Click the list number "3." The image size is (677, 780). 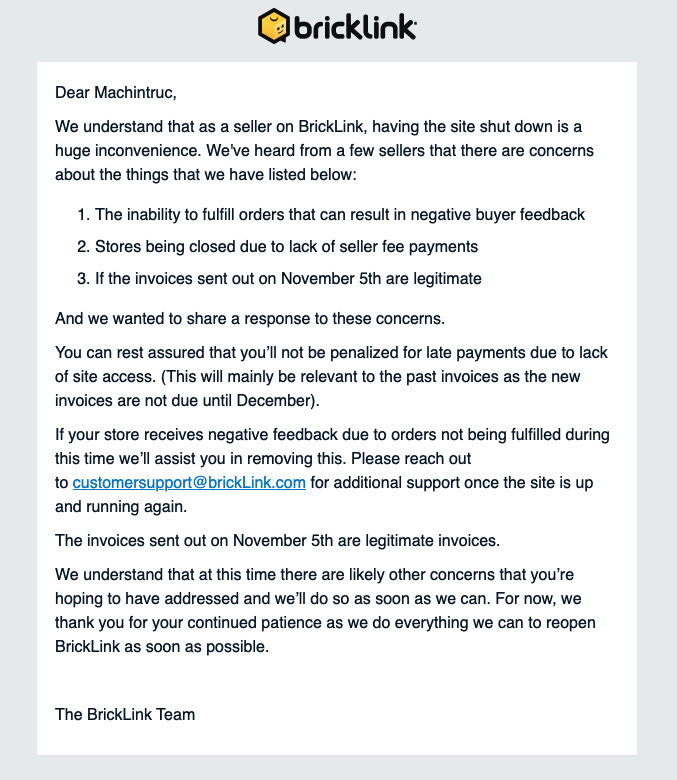(83, 279)
